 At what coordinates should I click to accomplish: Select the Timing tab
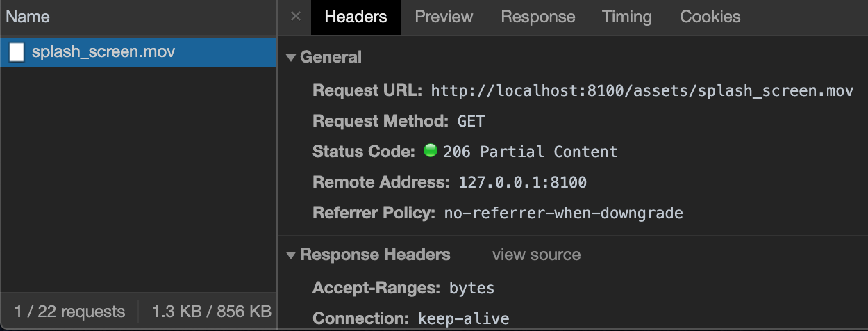627,17
